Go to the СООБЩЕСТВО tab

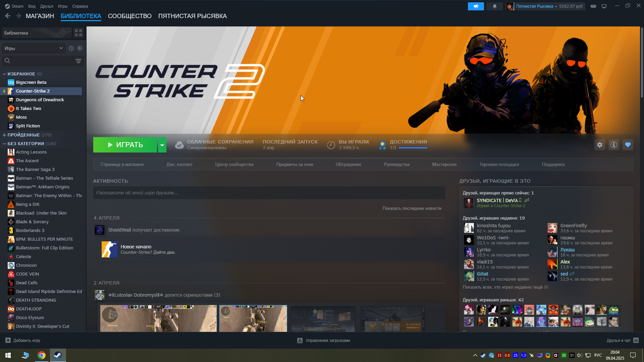coord(129,16)
